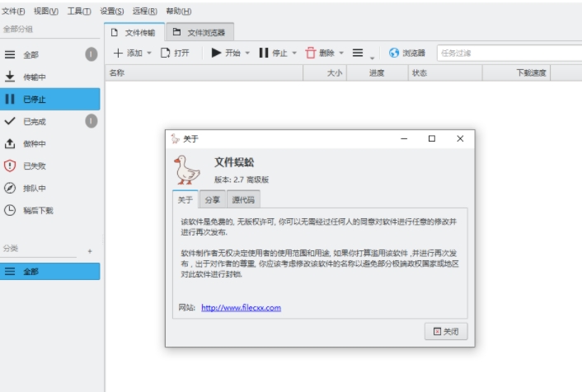Click the 打开 toolbar button

point(175,53)
